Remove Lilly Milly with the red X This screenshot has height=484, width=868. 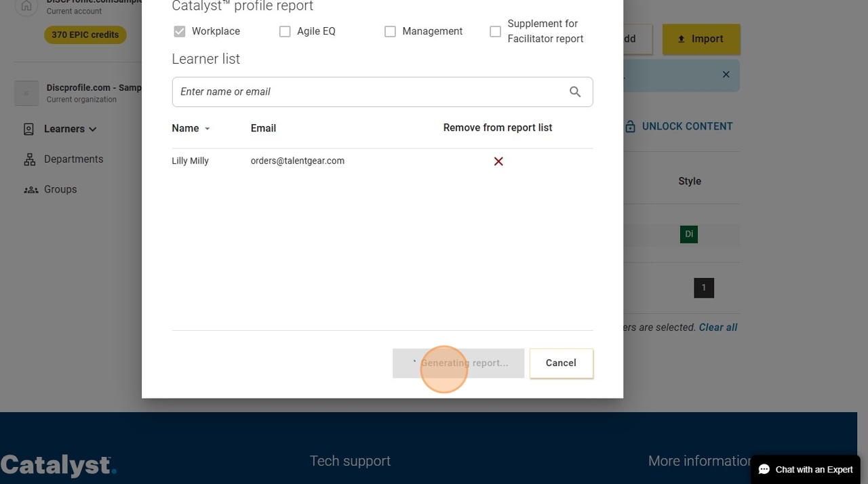[x=498, y=161]
